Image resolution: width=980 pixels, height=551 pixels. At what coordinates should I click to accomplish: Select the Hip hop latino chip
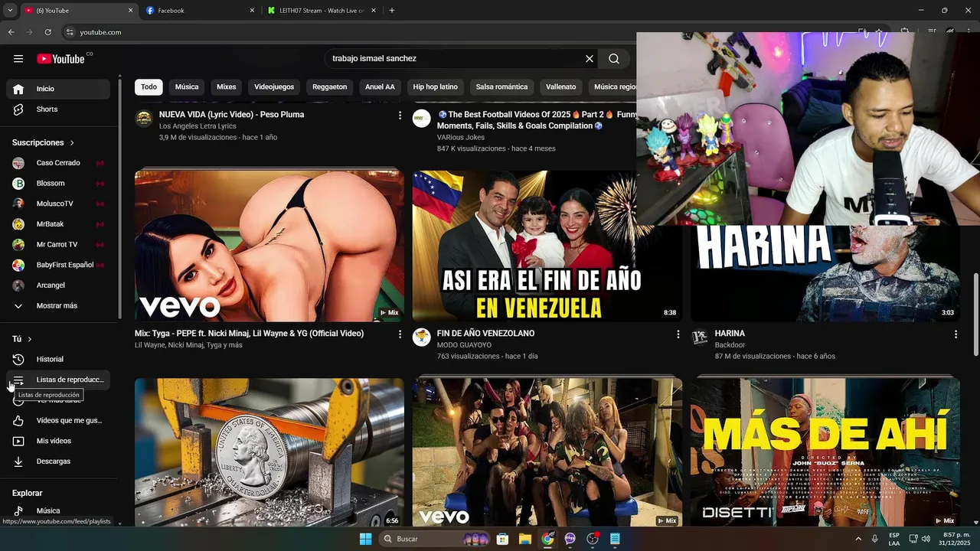point(436,87)
